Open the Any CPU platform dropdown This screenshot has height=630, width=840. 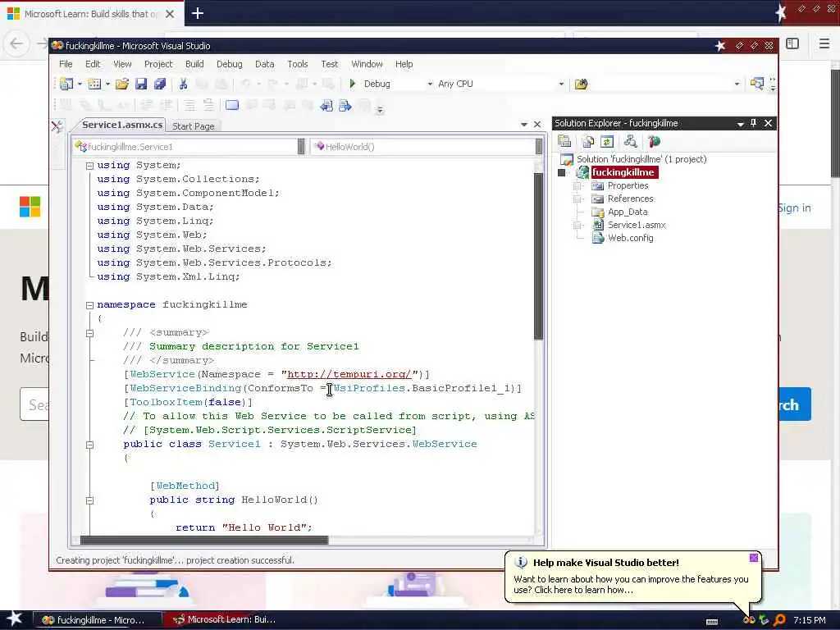(561, 84)
